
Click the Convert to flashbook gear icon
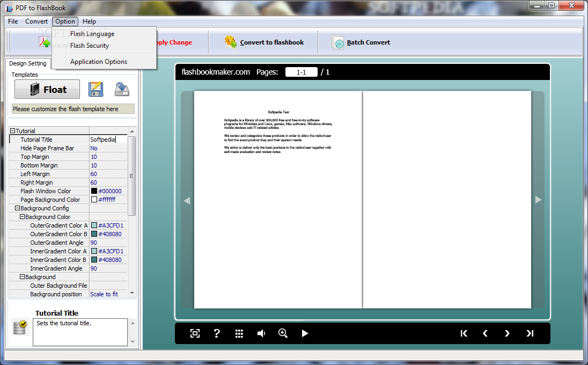pos(231,42)
